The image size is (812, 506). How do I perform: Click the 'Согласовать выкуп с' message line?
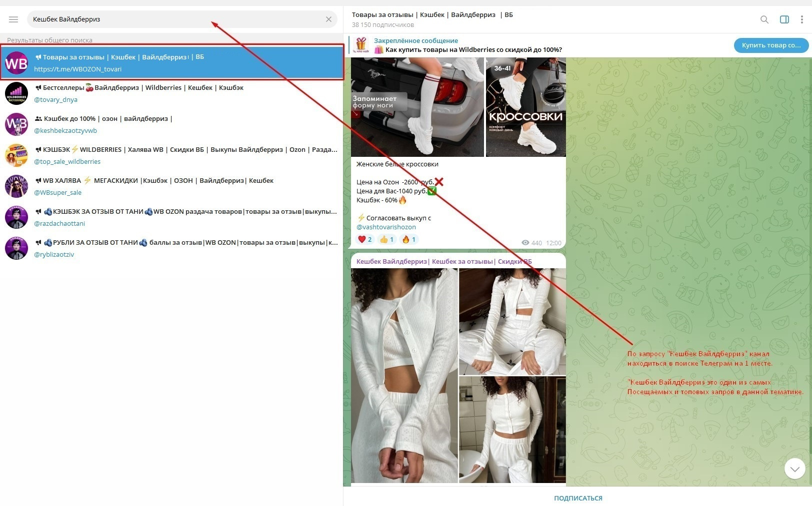point(394,218)
